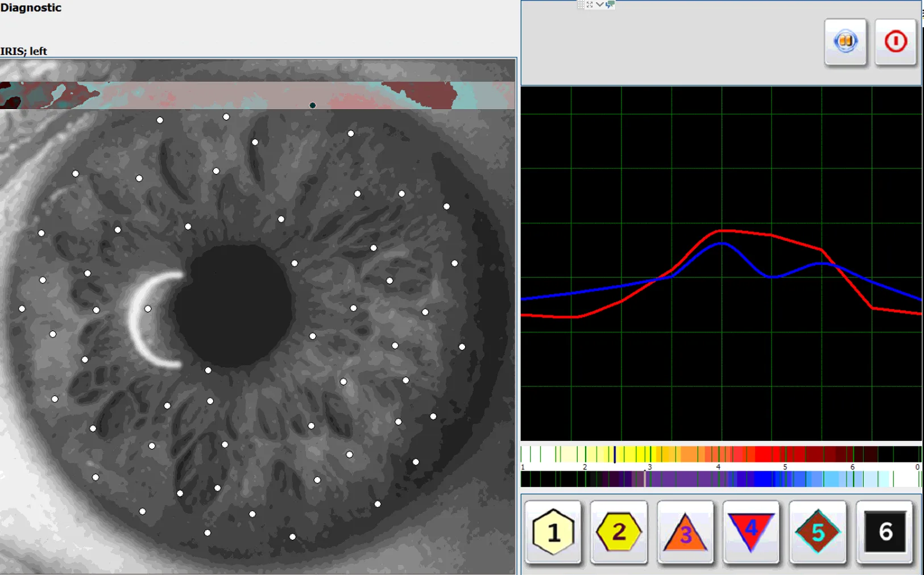
Task: Click the blue curve peak on the graph
Action: [722, 243]
